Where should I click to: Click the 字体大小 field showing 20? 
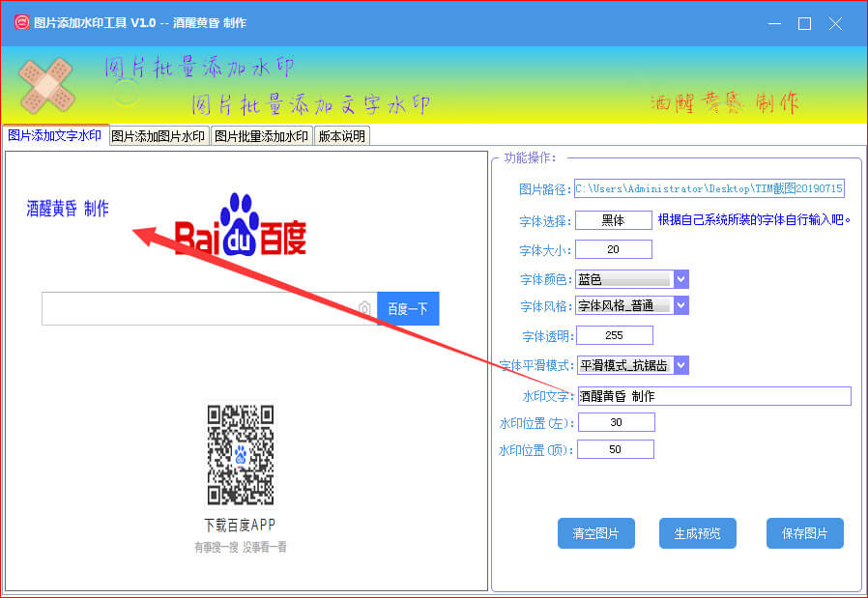pos(614,249)
